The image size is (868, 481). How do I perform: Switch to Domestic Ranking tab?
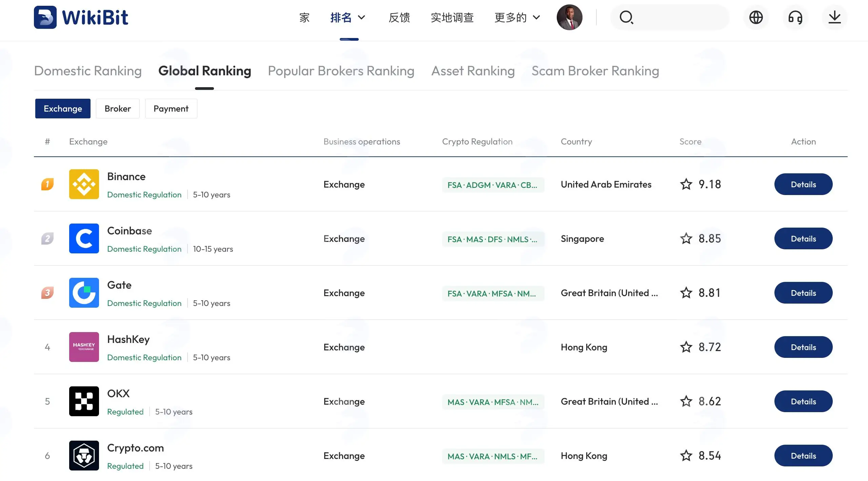tap(88, 71)
